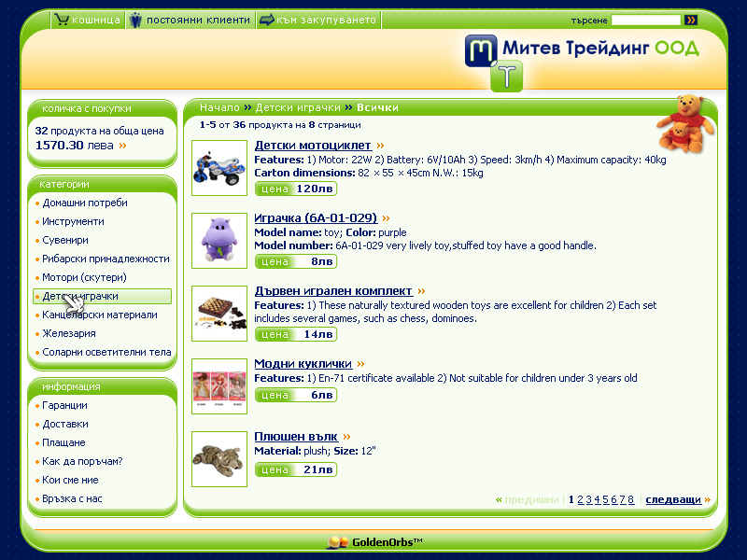The height and width of the screenshot is (560, 747).
Task: Open the motorcycle toy thumbnail
Action: 218,168
